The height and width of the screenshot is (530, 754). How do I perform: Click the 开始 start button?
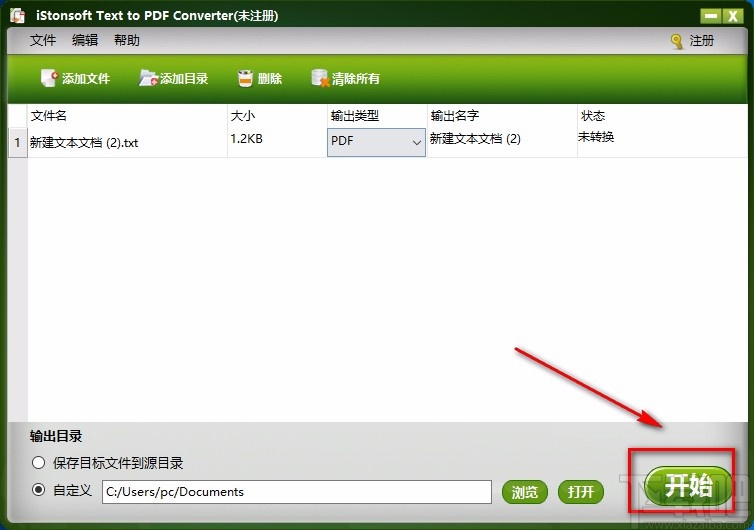pyautogui.click(x=688, y=485)
